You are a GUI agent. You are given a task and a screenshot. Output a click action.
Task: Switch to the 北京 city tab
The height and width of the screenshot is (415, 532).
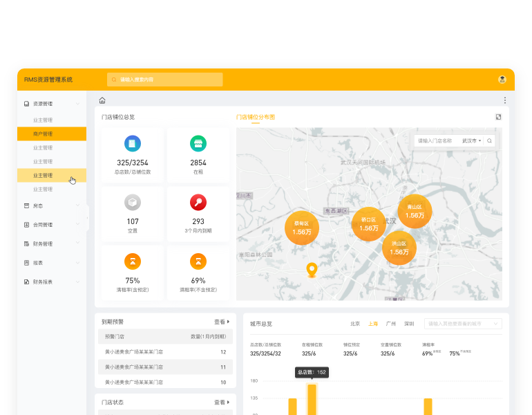coord(355,324)
